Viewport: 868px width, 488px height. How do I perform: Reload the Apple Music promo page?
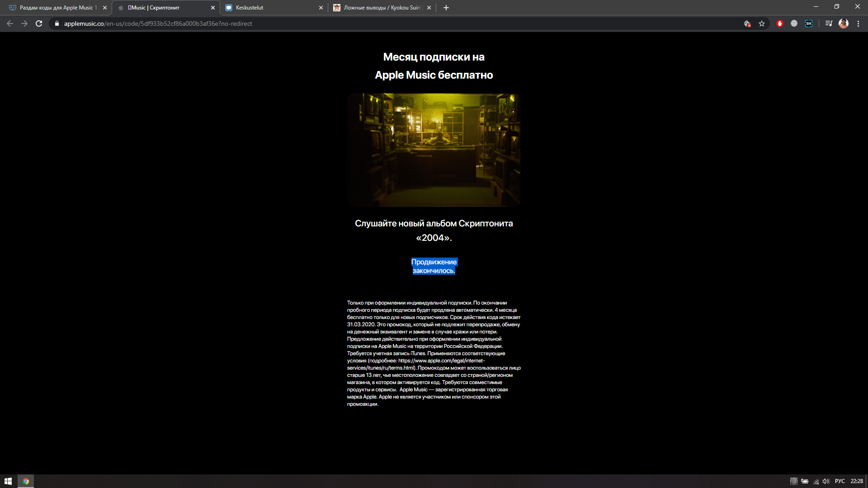[x=39, y=23]
